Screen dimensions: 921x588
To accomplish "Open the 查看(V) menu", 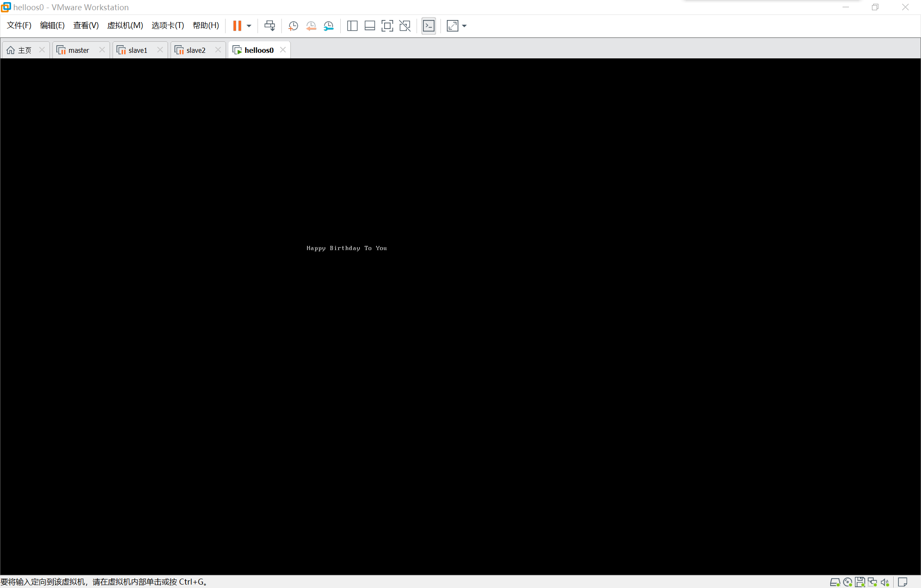I will [86, 26].
